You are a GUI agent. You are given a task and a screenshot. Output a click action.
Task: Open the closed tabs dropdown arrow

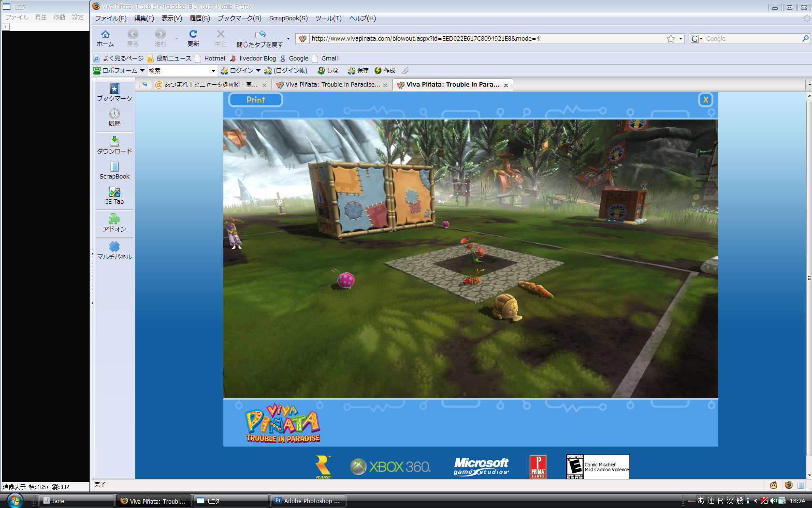click(x=288, y=39)
